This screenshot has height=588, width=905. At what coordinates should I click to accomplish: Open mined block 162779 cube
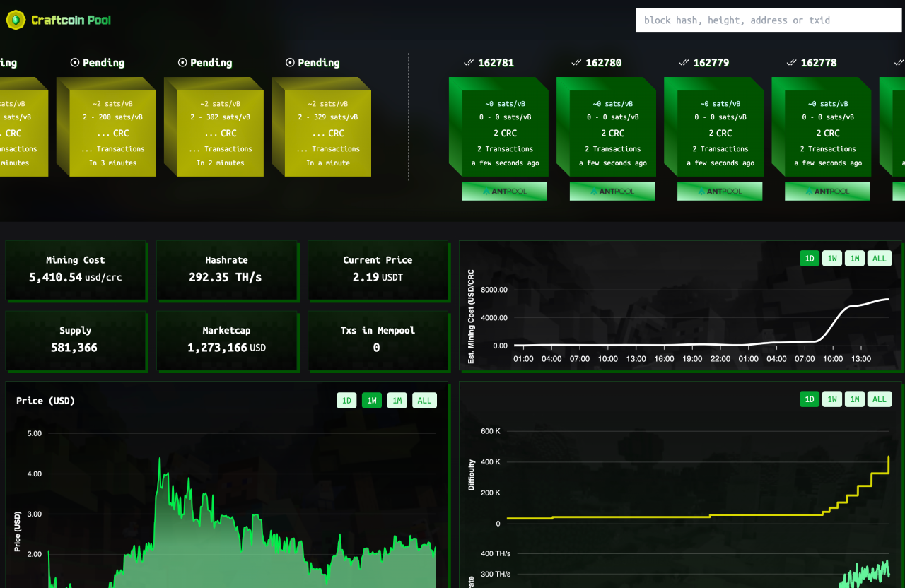point(713,127)
